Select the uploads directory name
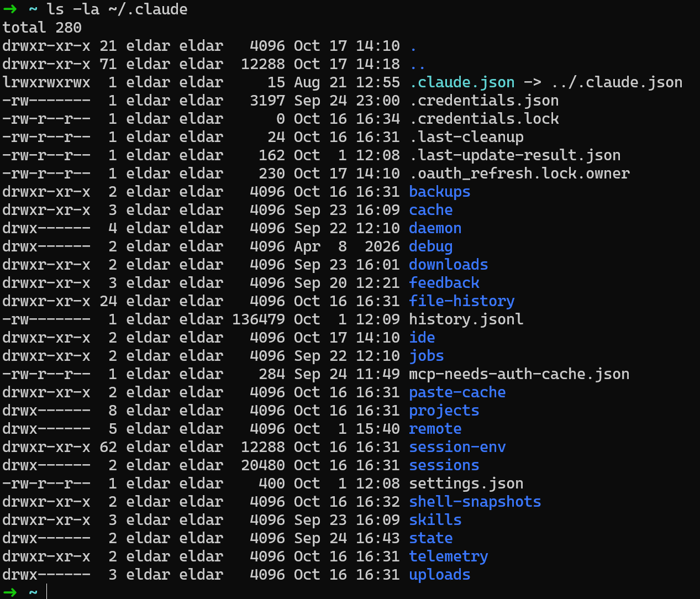This screenshot has width=700, height=599. [440, 575]
